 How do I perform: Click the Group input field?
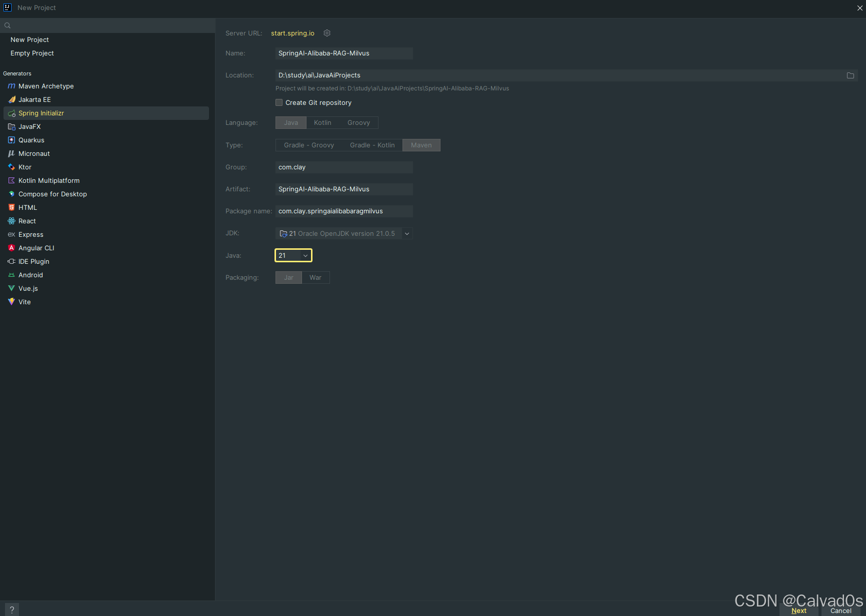[344, 167]
